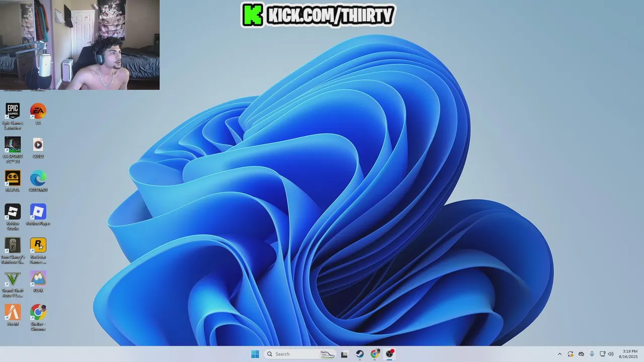Image resolution: width=644 pixels, height=362 pixels.
Task: Open the OneDrive cloud tray icon
Action: [x=581, y=354]
